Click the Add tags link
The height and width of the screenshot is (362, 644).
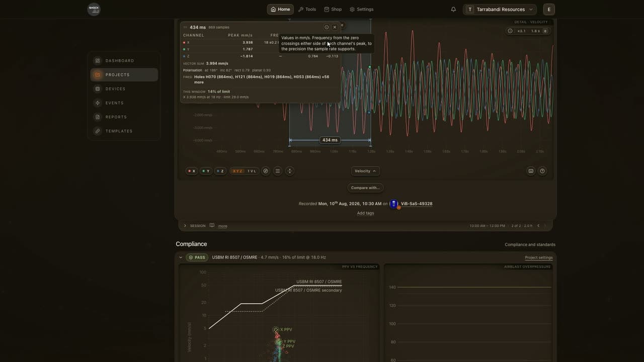365,213
